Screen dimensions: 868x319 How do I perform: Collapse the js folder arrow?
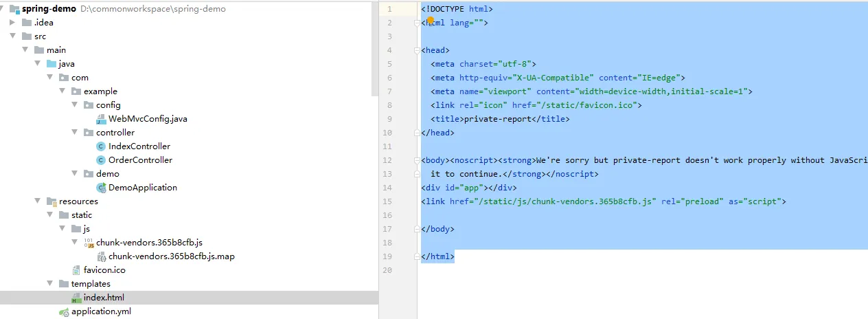(x=62, y=229)
